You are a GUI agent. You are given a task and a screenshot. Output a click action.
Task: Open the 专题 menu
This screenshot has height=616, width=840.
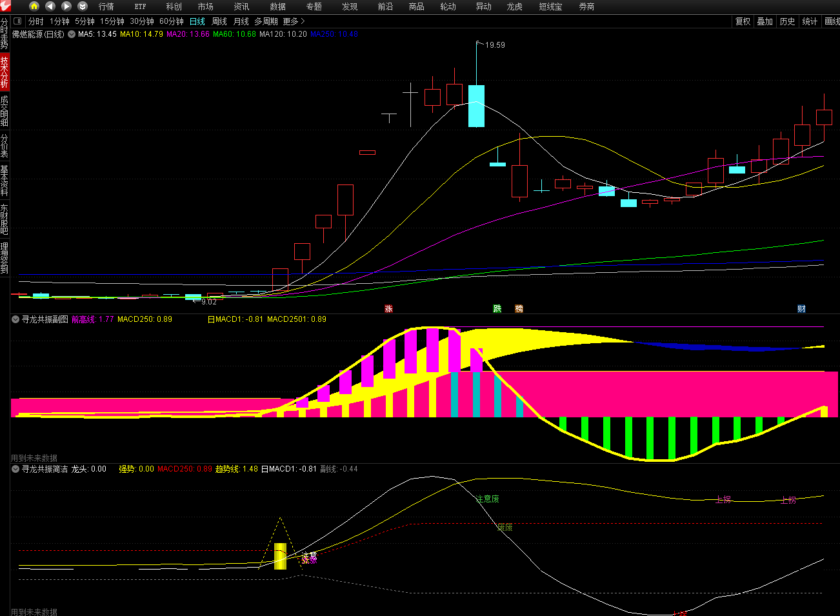[x=314, y=6]
